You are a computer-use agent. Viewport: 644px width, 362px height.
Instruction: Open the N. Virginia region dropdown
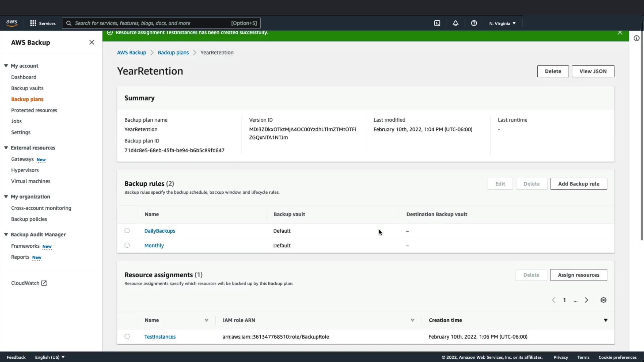tap(502, 23)
